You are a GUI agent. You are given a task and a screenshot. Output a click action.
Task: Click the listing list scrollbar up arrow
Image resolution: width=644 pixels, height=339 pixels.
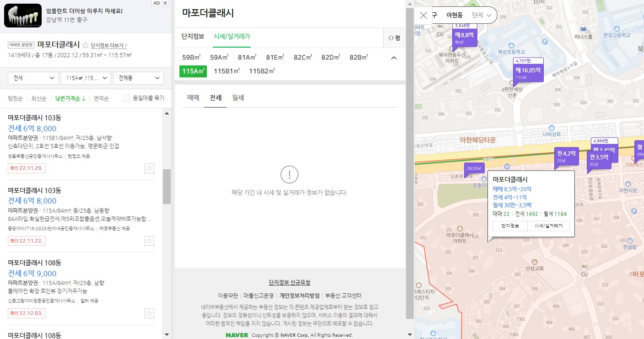(x=167, y=113)
